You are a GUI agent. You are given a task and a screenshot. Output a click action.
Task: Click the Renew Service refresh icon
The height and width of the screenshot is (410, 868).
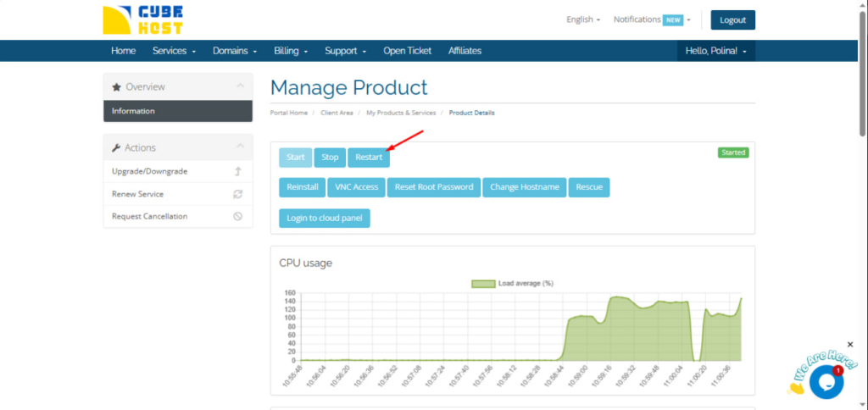[238, 194]
